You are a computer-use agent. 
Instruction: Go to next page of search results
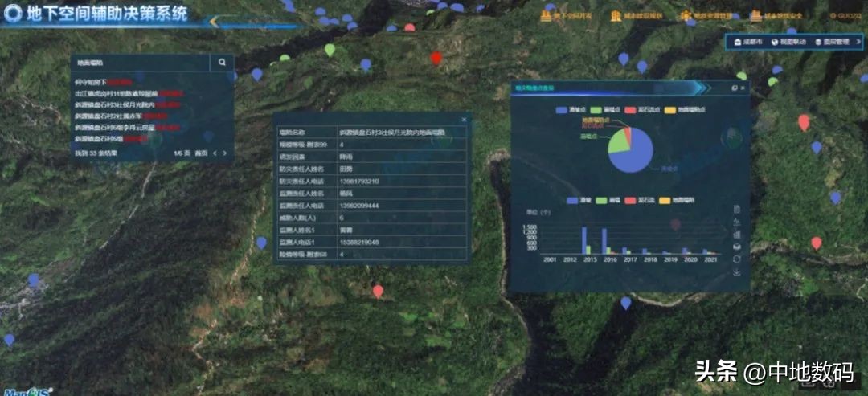click(225, 153)
